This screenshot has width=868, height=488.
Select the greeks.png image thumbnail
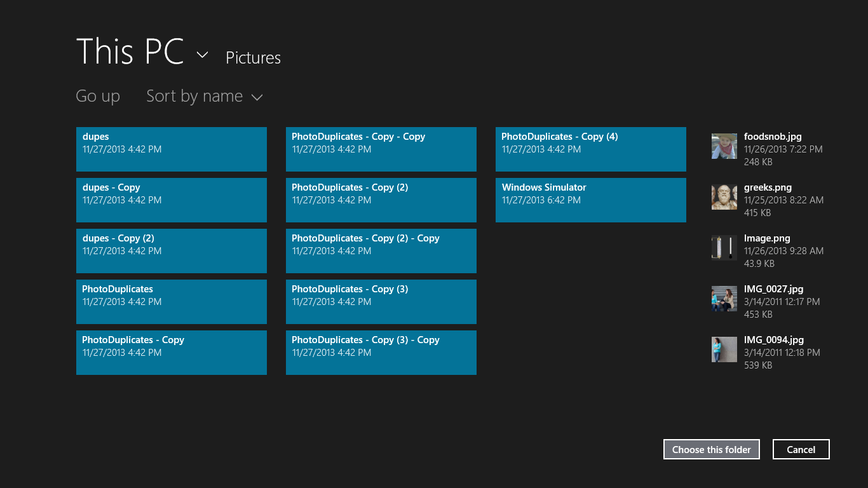tap(724, 197)
